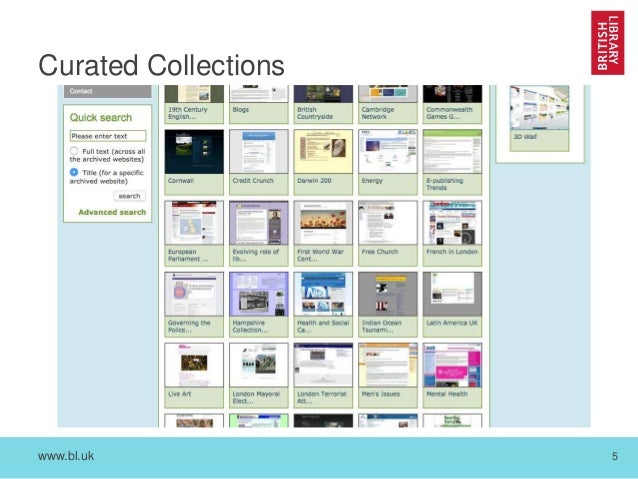Viewport: 638px width, 479px height.
Task: Open the London Terrorist Attack thumbnail
Action: tap(323, 365)
